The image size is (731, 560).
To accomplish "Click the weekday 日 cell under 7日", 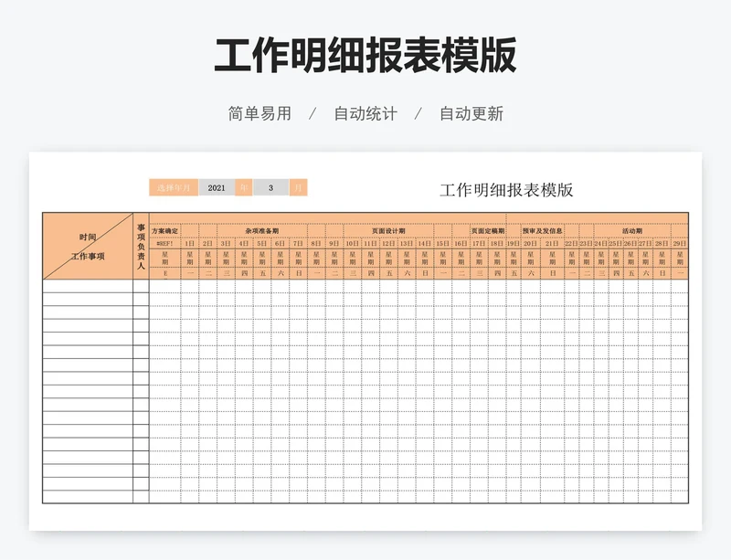I will click(x=299, y=273).
